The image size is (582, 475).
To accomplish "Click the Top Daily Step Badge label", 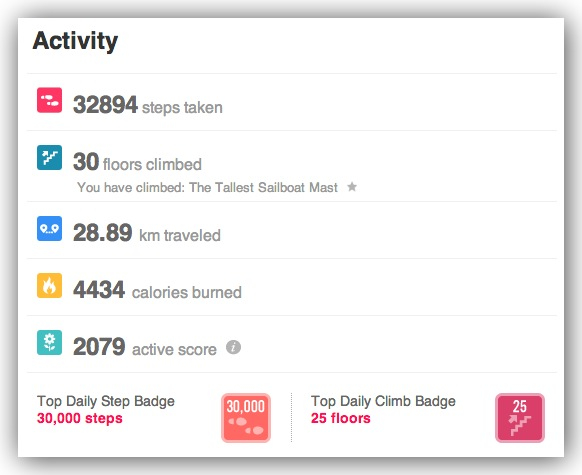I will pyautogui.click(x=106, y=402).
